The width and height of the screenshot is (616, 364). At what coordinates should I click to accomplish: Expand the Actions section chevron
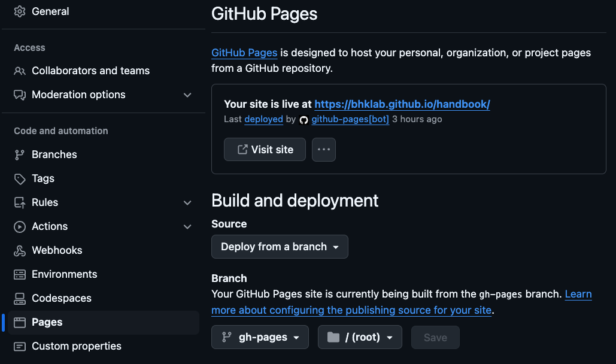coord(187,227)
